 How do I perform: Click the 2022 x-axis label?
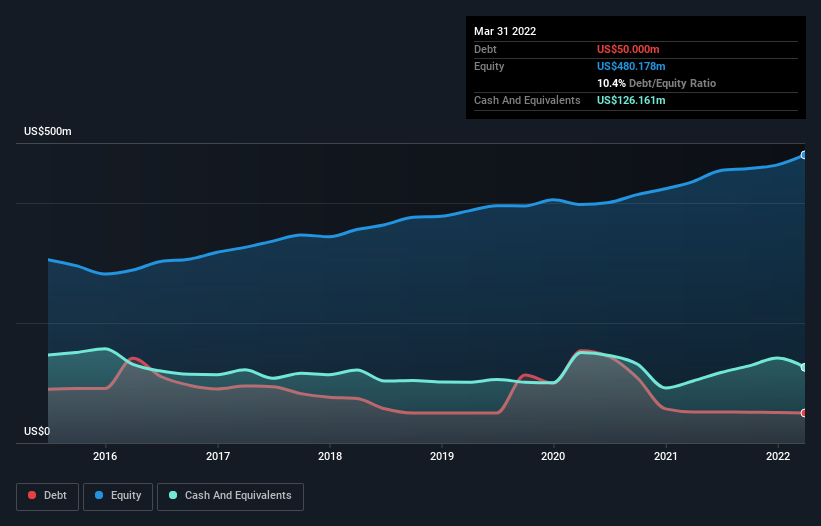tap(778, 456)
